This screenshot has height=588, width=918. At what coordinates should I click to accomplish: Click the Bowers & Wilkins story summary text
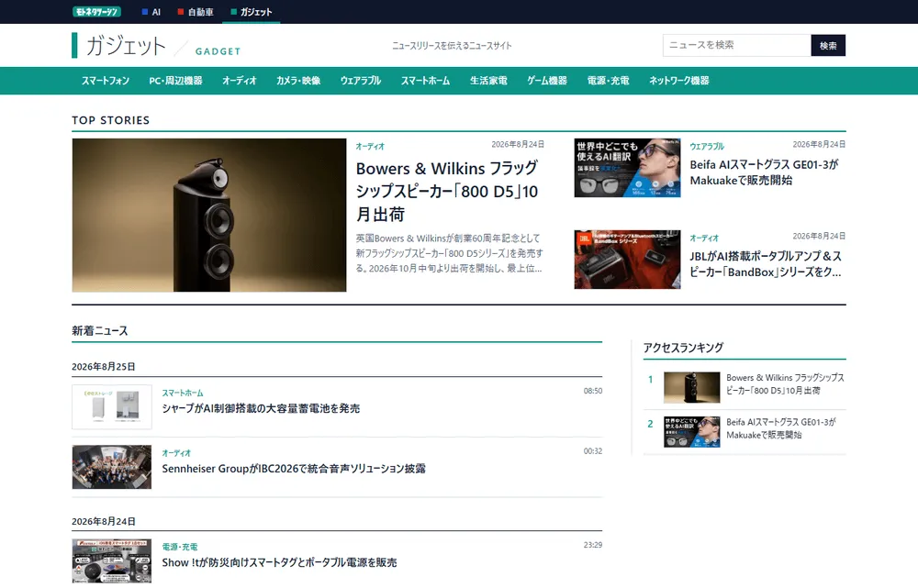click(x=449, y=253)
